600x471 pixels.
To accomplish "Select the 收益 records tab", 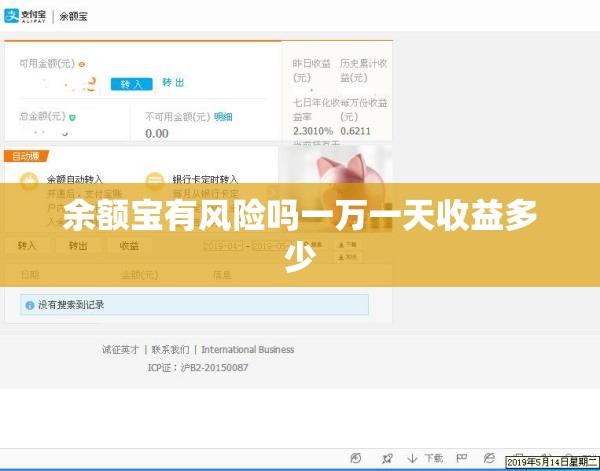I will click(129, 246).
